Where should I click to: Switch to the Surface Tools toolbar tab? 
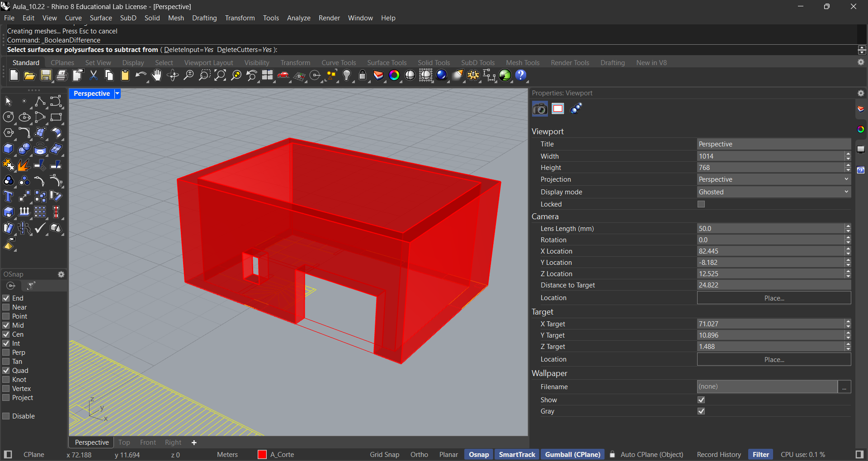387,63
